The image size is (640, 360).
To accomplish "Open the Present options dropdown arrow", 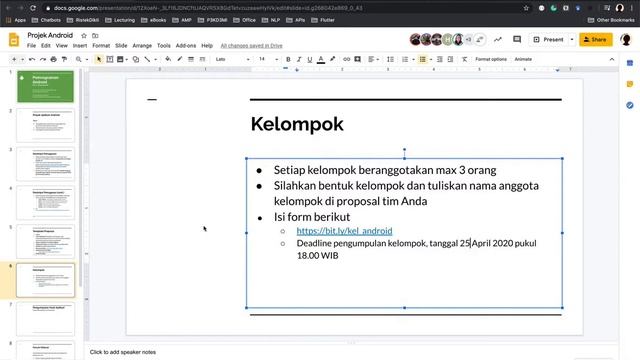I will tap(572, 40).
